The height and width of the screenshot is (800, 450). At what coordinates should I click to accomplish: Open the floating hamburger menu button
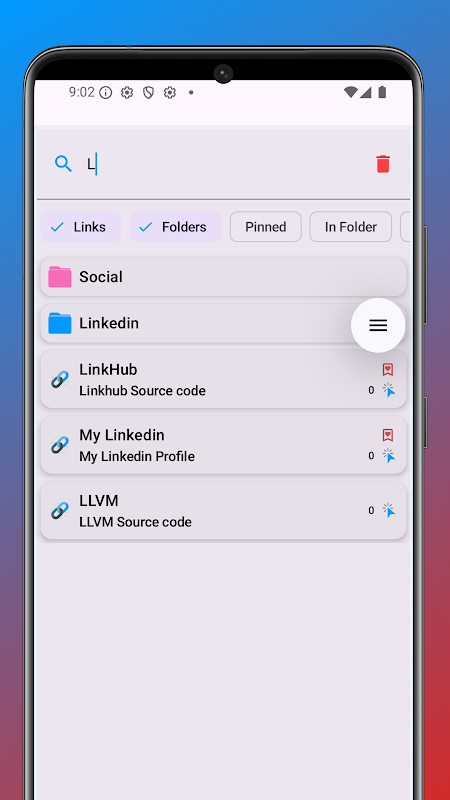coord(378,326)
